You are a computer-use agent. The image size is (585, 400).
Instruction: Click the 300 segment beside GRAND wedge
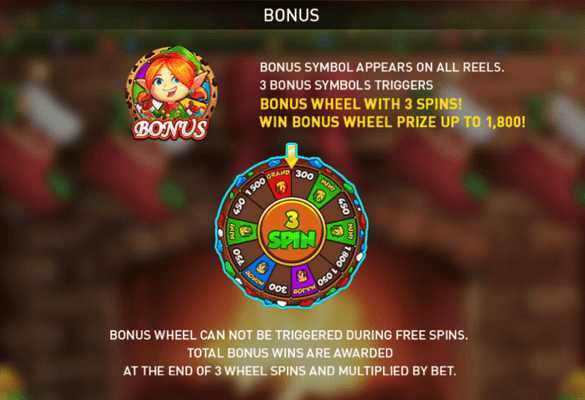304,175
